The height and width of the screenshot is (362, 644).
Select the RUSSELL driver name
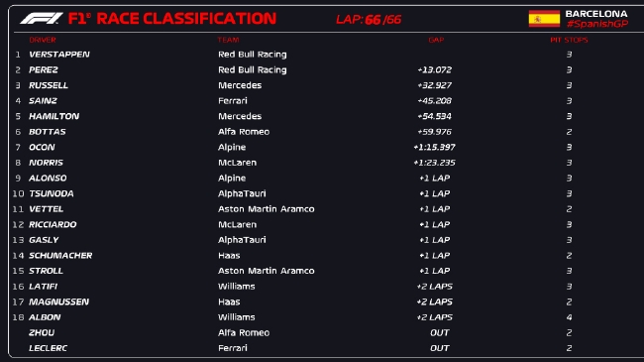tap(49, 85)
